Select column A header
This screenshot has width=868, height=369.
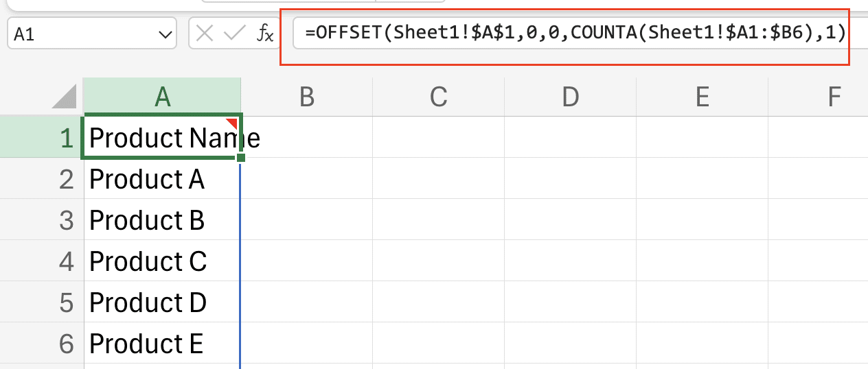tap(162, 97)
